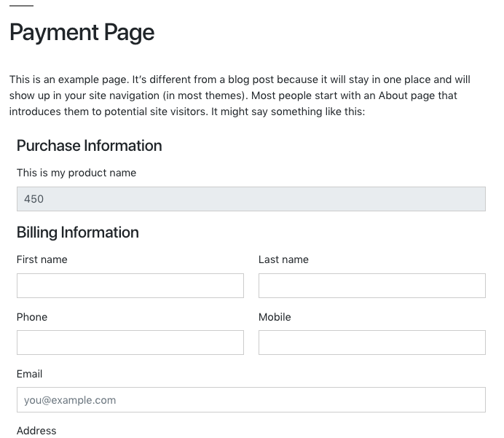Click the "Payment Page" title heading

pyautogui.click(x=82, y=33)
